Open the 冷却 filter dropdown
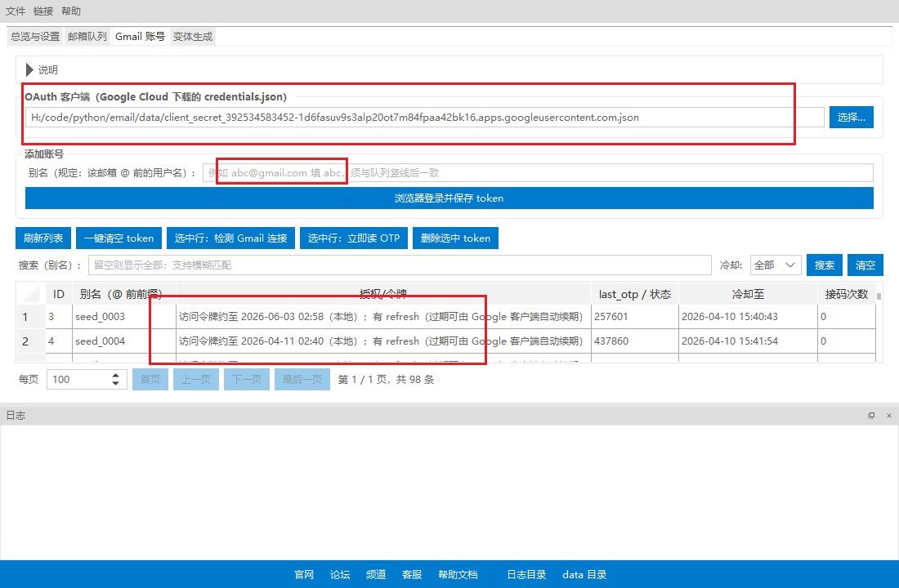The height and width of the screenshot is (588, 899). pos(776,265)
